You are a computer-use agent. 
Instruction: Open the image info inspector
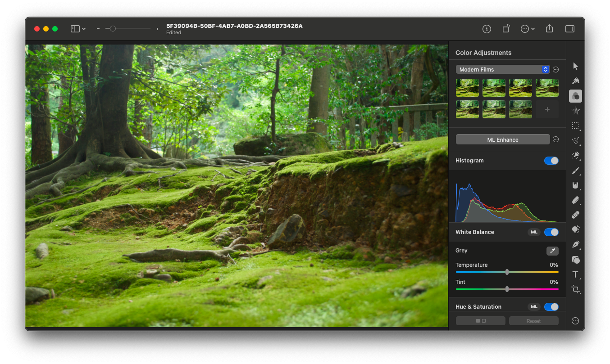pos(487,29)
